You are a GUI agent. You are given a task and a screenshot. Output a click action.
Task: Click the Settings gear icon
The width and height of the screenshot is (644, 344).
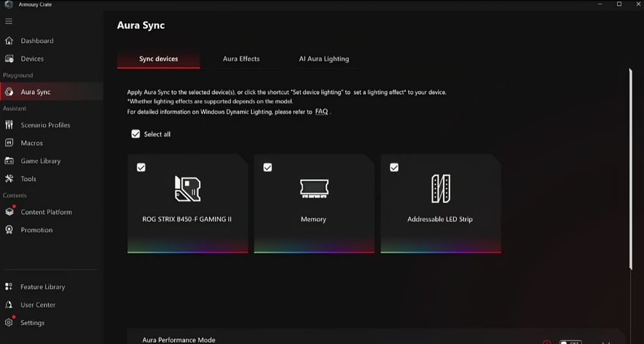(x=8, y=323)
